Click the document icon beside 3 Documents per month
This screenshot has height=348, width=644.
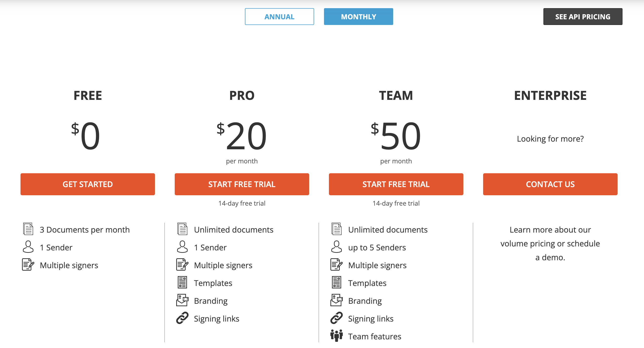click(x=28, y=229)
